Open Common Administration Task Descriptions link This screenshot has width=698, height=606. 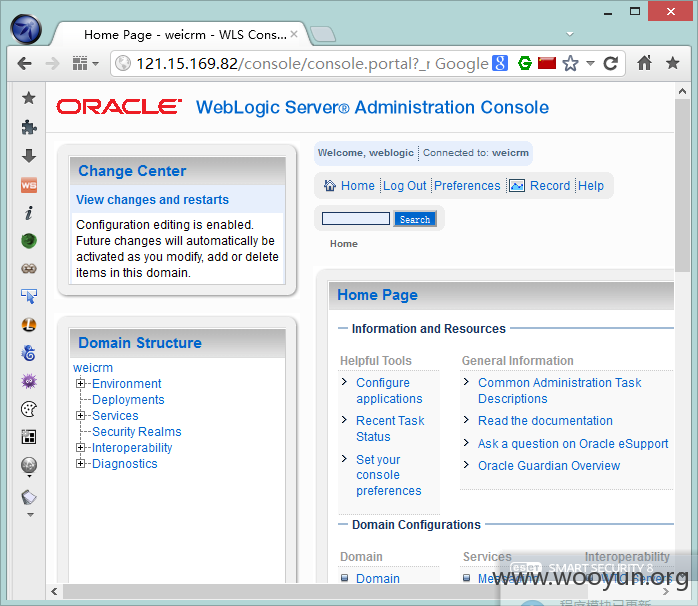(560, 390)
